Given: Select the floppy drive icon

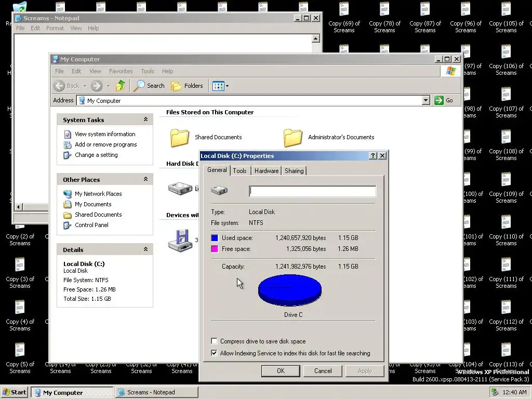Looking at the screenshot, I should pos(181,241).
